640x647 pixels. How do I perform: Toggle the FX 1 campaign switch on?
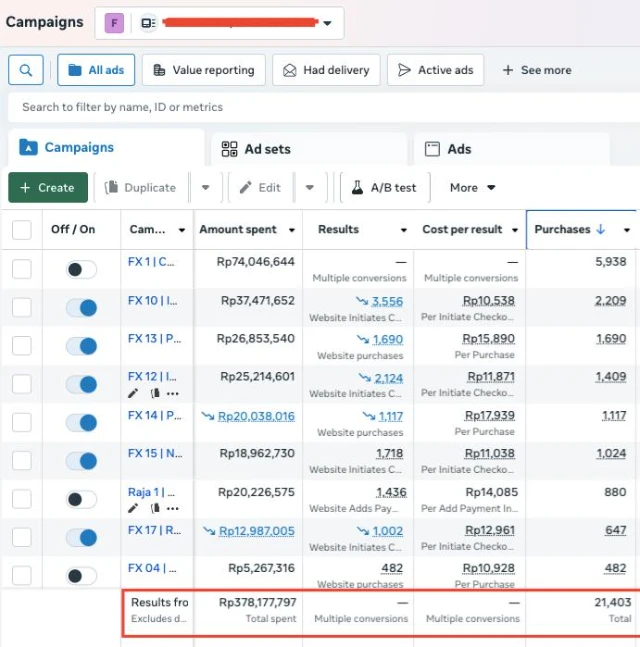pyautogui.click(x=81, y=269)
